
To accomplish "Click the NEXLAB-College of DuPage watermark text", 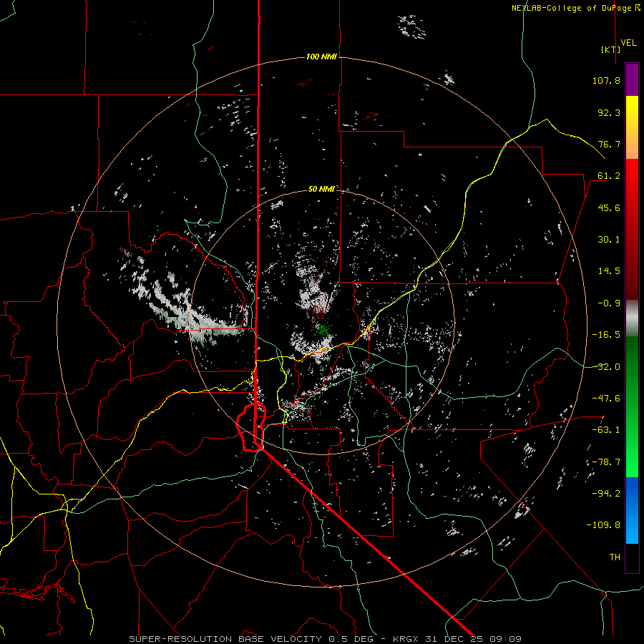I will pyautogui.click(x=575, y=8).
